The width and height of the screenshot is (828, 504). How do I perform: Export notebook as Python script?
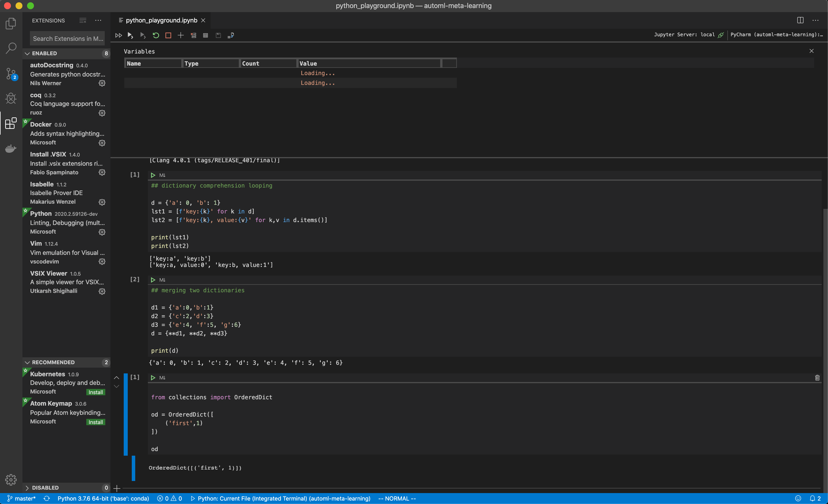(x=230, y=35)
